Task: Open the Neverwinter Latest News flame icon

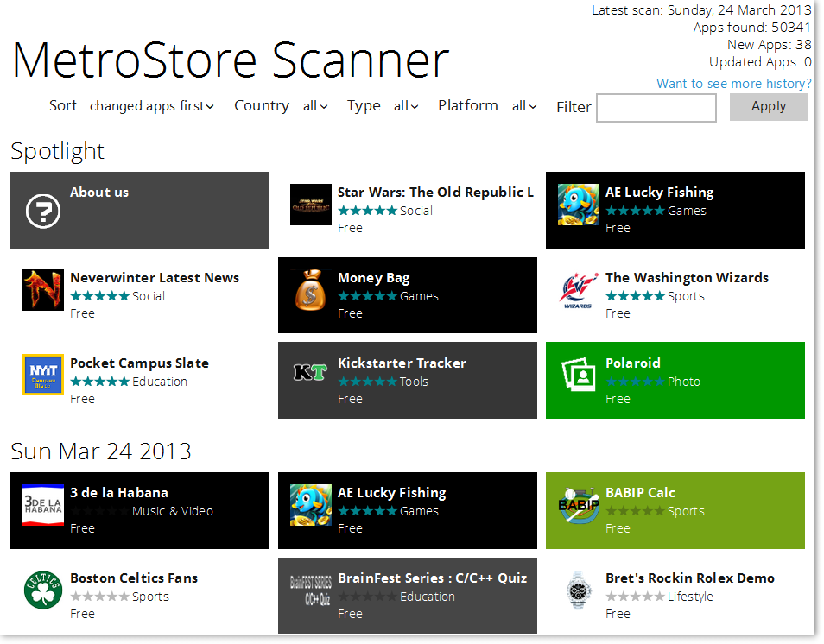Action: tap(43, 290)
